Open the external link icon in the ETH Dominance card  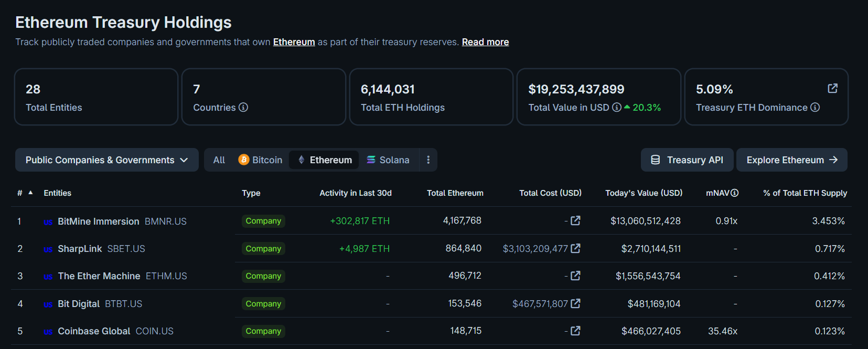click(x=832, y=88)
